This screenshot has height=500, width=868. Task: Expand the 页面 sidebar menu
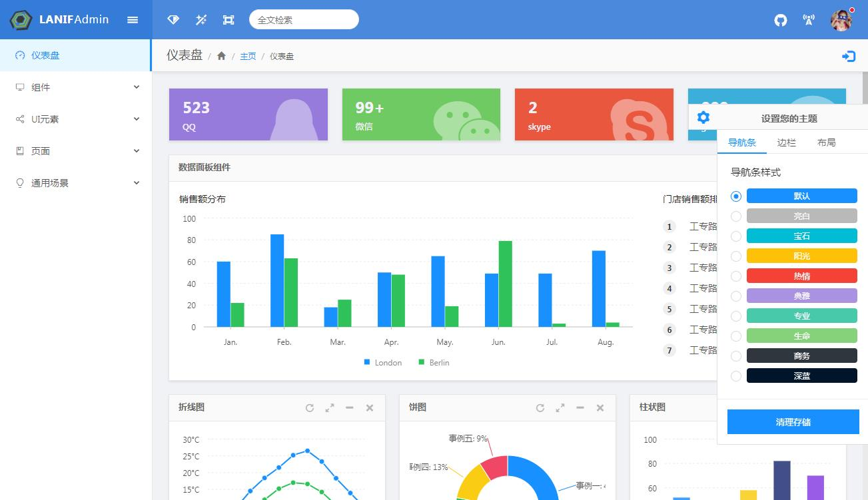[76, 151]
